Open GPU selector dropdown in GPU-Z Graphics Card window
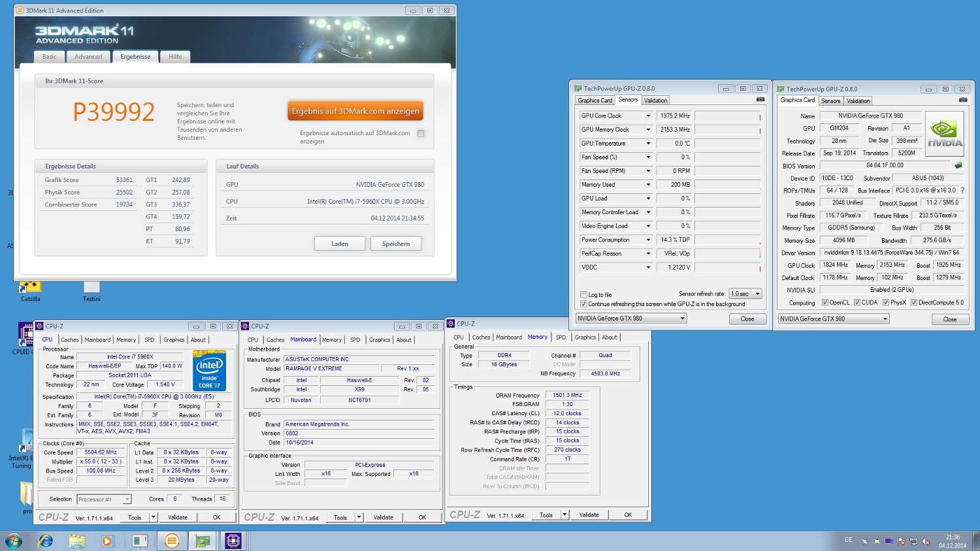Viewport: 980px width, 551px height. coord(834,319)
